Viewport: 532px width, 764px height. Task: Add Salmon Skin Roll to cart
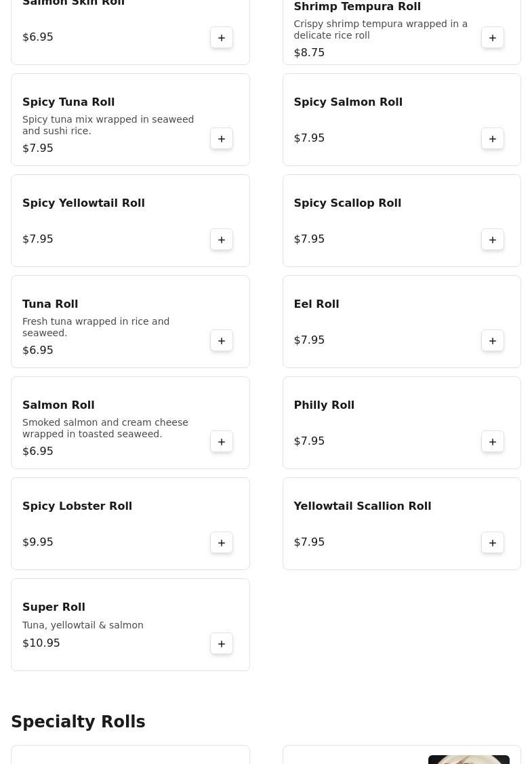coord(222,37)
